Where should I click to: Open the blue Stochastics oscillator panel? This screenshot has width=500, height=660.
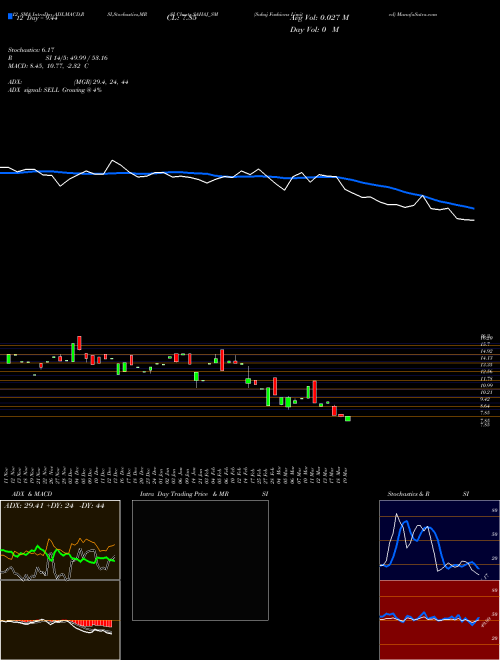click(x=439, y=540)
